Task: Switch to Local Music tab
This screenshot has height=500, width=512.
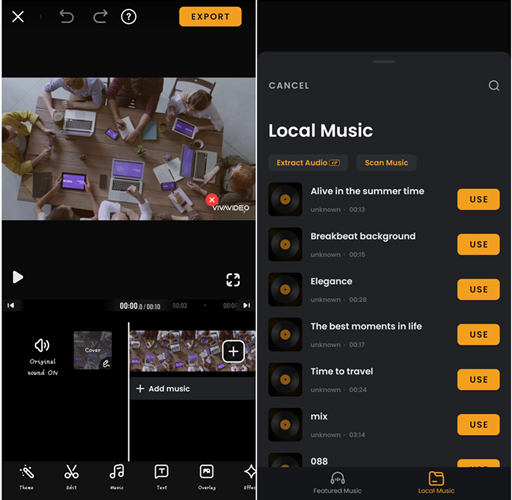Action: [x=436, y=483]
